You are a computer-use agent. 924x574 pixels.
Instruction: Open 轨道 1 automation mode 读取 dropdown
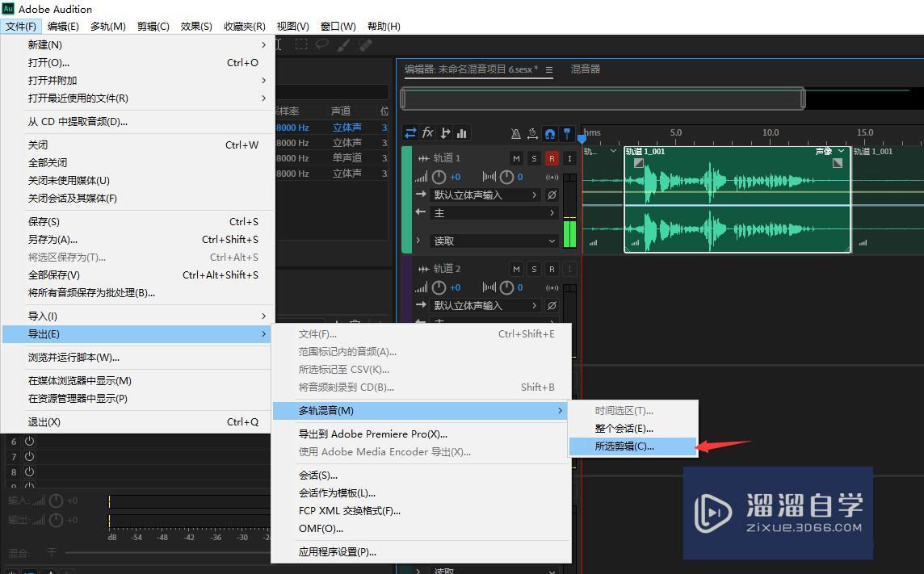(493, 241)
